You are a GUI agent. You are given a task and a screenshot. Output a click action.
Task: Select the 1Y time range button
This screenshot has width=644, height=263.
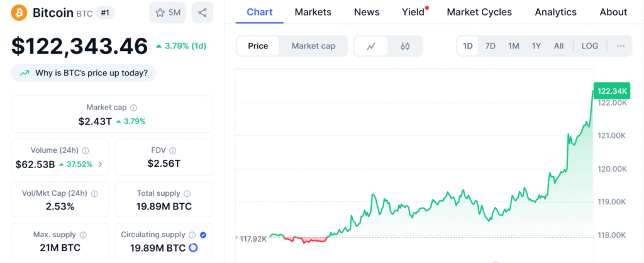pyautogui.click(x=536, y=46)
